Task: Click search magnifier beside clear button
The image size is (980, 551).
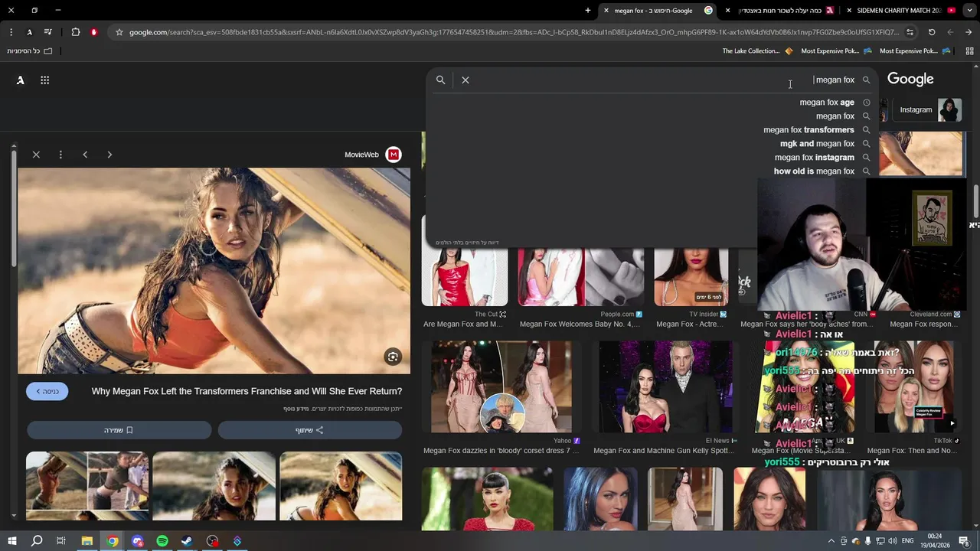Action: click(441, 80)
